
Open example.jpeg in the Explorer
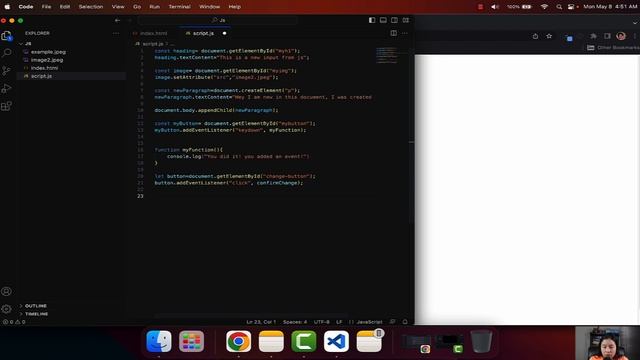[x=48, y=52]
